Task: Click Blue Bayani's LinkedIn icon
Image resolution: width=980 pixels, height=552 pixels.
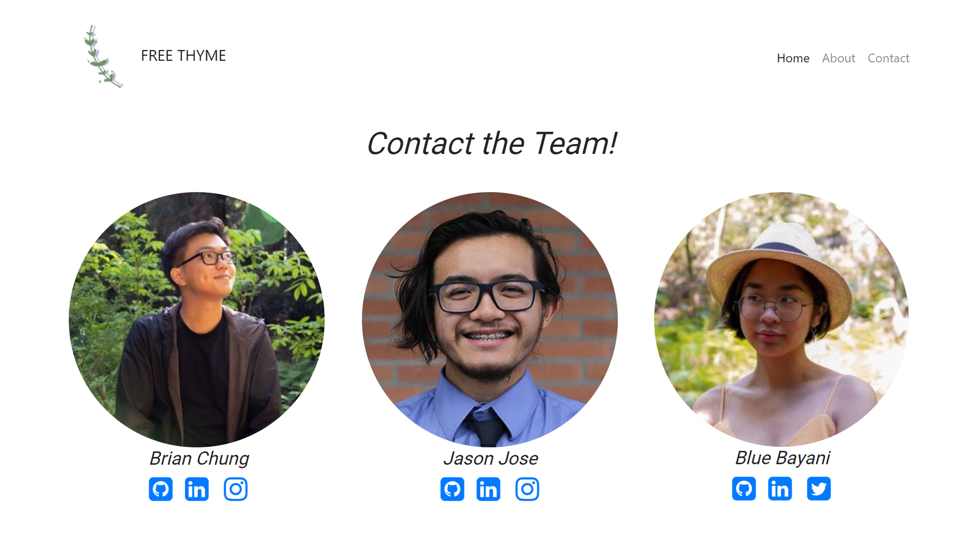Action: click(x=780, y=488)
